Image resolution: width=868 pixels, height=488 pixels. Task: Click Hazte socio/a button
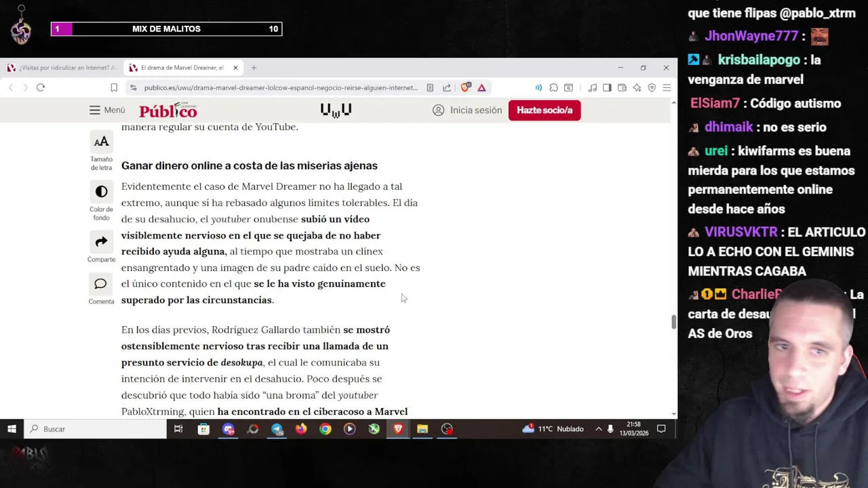tap(545, 110)
